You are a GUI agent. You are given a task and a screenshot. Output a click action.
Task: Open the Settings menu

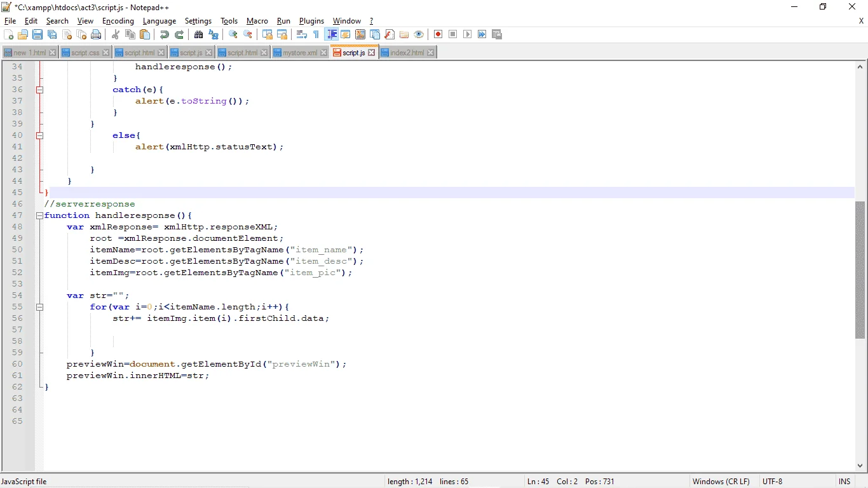click(198, 21)
